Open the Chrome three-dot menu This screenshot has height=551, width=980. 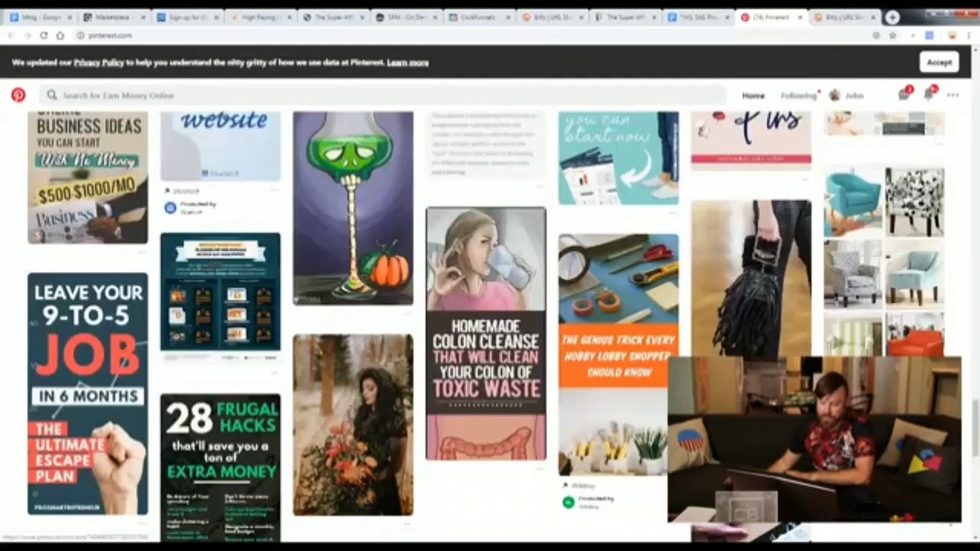[969, 35]
